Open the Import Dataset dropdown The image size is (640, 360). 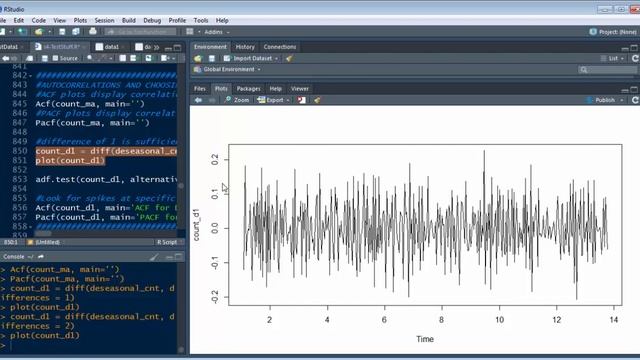(251, 58)
